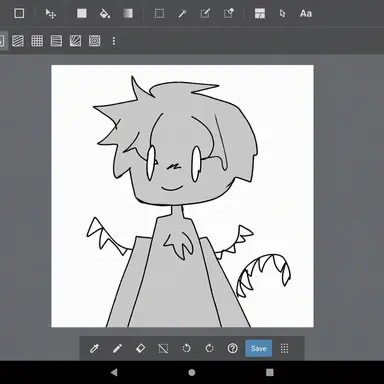This screenshot has width=384, height=384.
Task: Select the operation cursor tool
Action: pyautogui.click(x=282, y=14)
